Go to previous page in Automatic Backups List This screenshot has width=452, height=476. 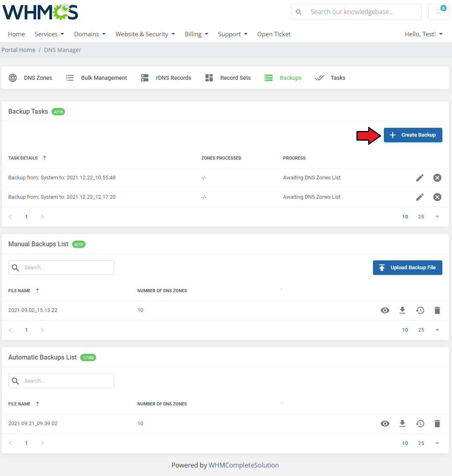[x=10, y=443]
